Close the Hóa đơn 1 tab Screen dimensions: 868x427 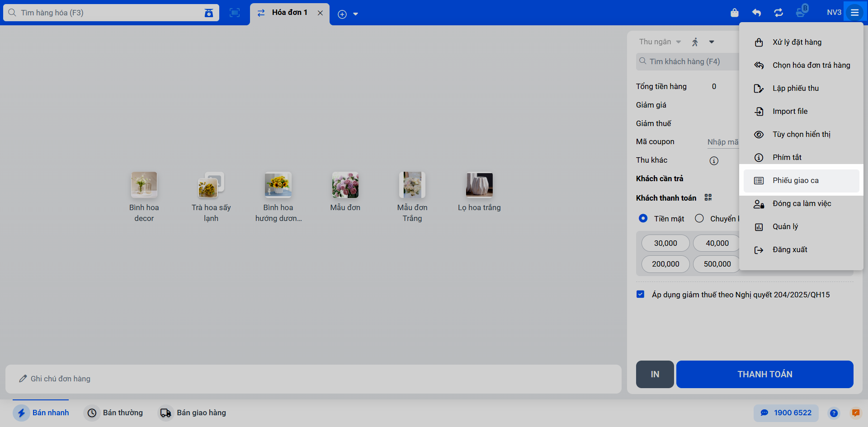pos(320,13)
